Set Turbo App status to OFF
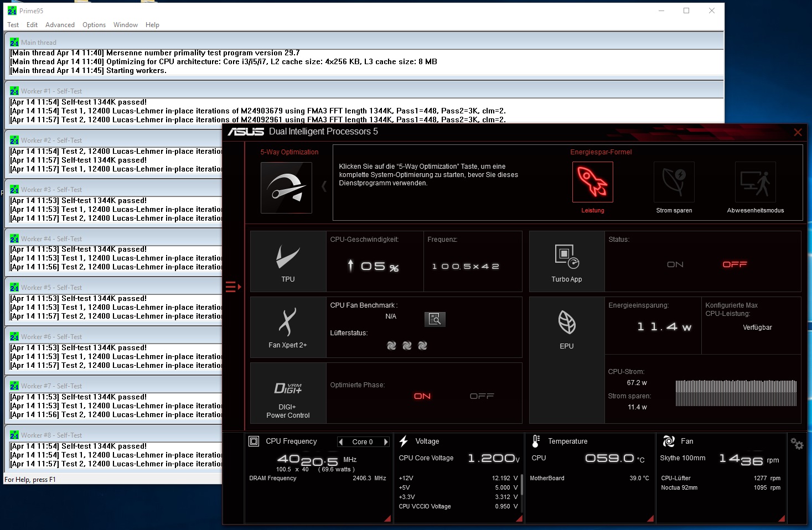This screenshot has height=530, width=812. coord(735,264)
